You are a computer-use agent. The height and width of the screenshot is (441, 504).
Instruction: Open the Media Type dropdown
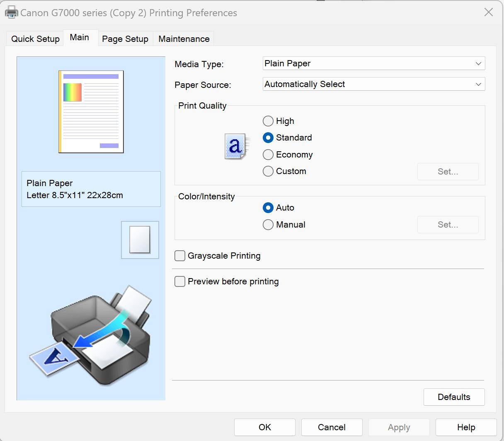[x=373, y=63]
